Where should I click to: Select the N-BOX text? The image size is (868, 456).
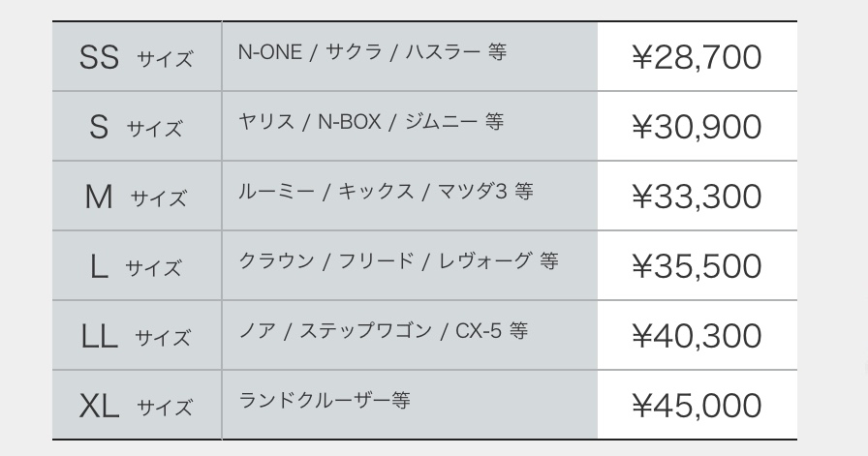[x=353, y=123]
